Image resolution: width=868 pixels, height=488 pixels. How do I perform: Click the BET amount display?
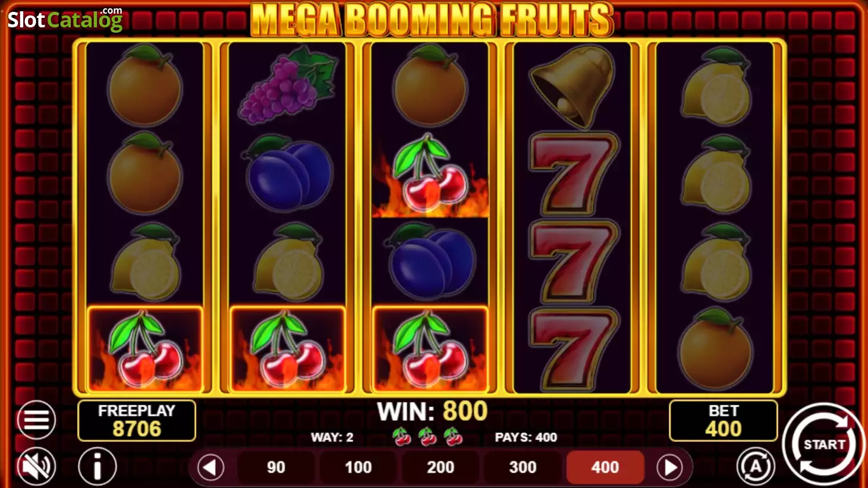tap(723, 420)
